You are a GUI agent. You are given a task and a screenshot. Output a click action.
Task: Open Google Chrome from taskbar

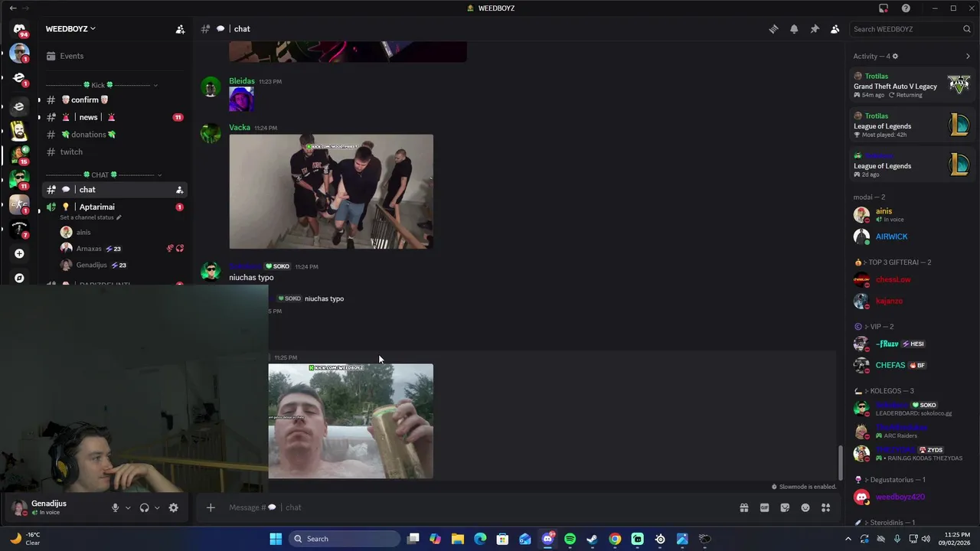(x=615, y=539)
